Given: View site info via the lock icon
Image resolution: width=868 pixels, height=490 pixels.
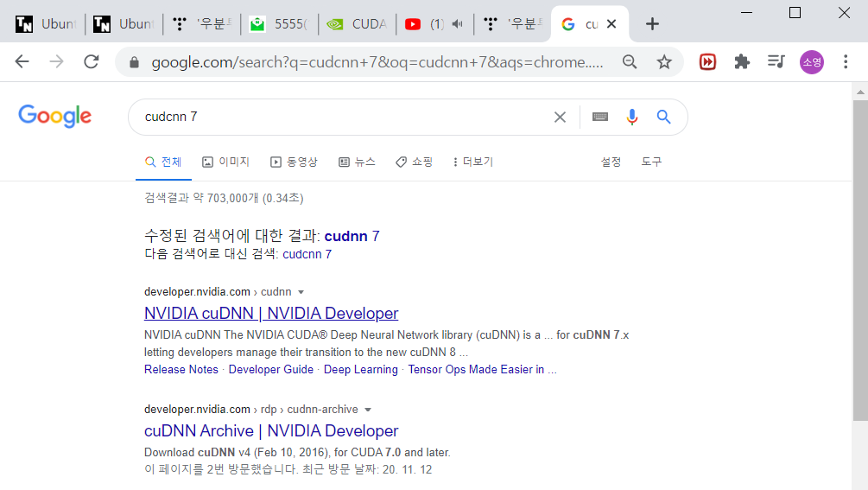Looking at the screenshot, I should tap(134, 62).
